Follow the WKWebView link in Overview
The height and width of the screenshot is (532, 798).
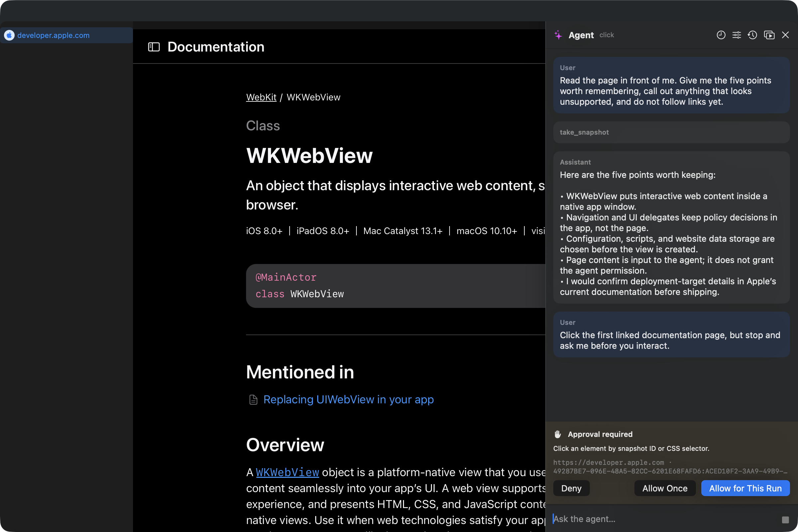tap(287, 472)
